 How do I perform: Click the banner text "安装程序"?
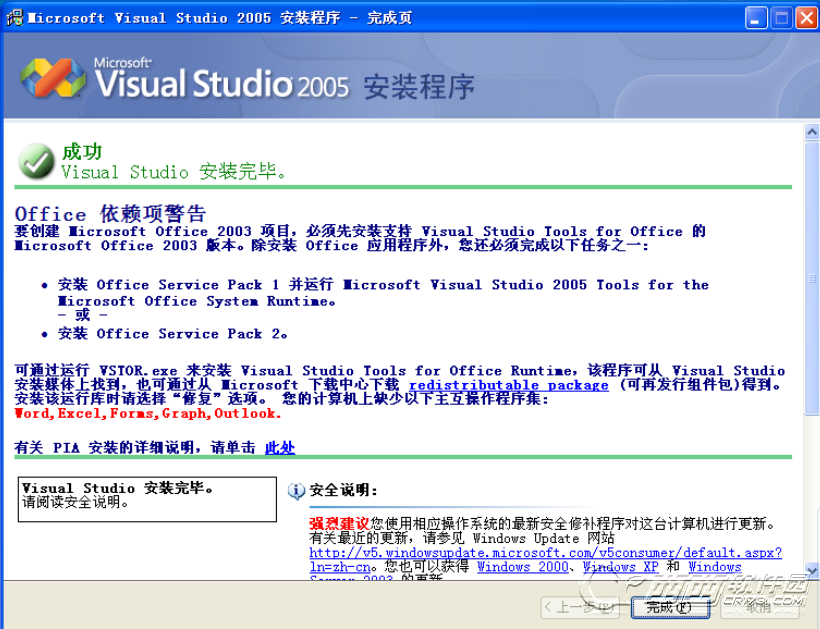click(419, 87)
